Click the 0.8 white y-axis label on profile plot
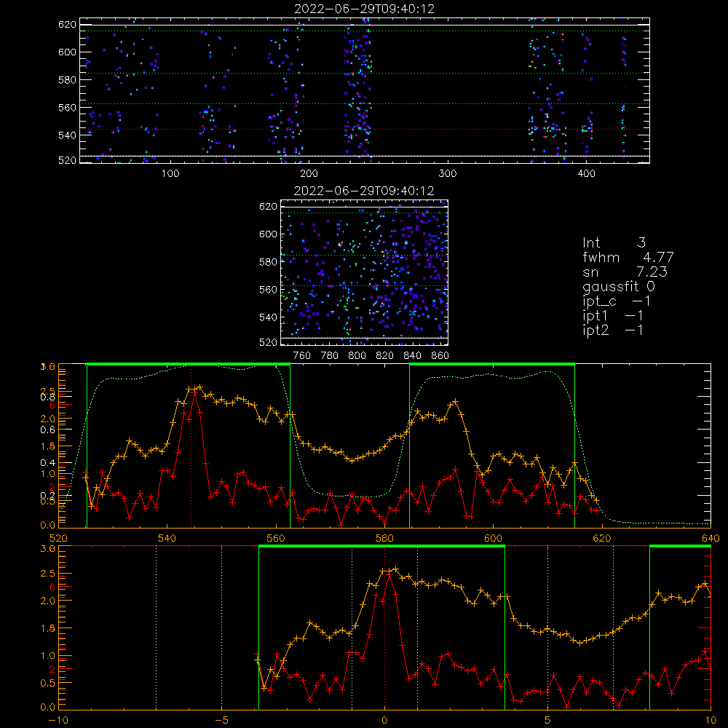This screenshot has height=728, width=728. click(48, 397)
